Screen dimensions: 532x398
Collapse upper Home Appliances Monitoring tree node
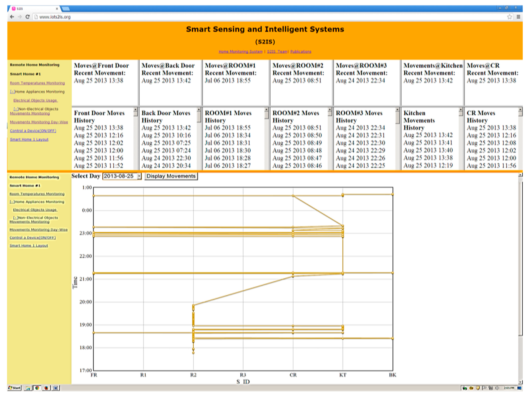click(x=12, y=92)
